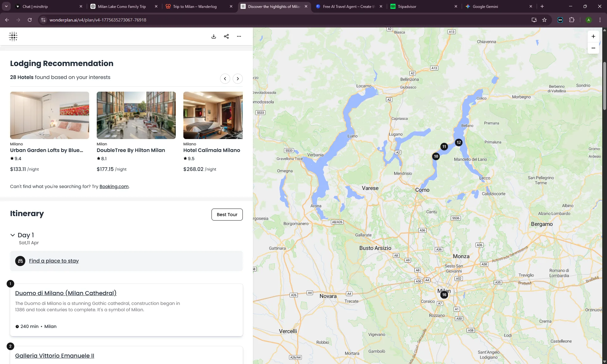Show next hotel recommendations

(x=238, y=79)
